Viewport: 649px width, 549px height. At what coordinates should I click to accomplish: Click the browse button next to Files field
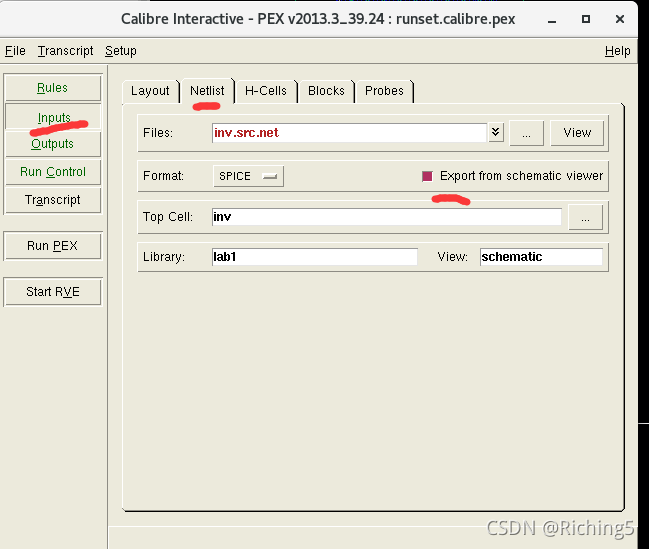tap(526, 133)
